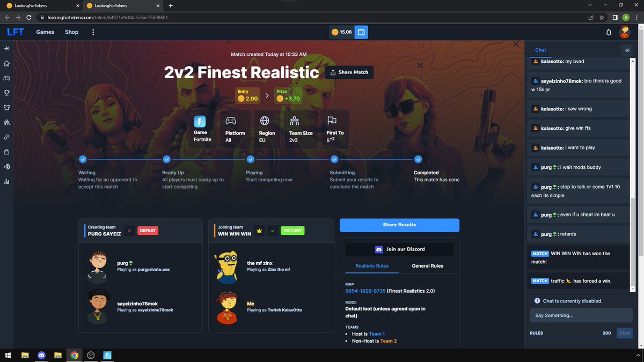Open Discord from the Windows taskbar

point(41,355)
